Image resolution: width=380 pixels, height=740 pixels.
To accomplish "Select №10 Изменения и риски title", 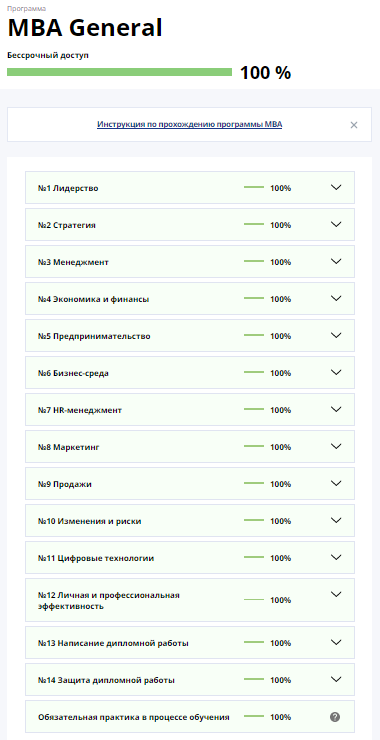I will [89, 521].
